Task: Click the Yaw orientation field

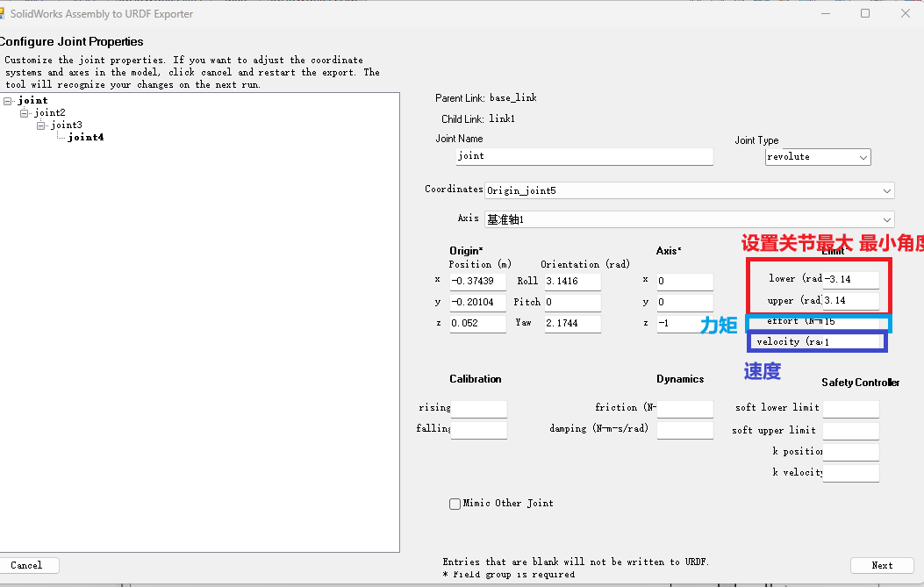Action: [572, 324]
